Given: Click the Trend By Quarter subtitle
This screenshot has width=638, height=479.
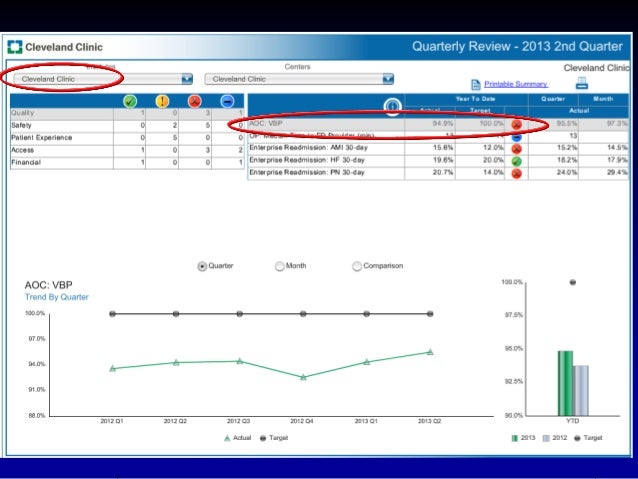Looking at the screenshot, I should (57, 297).
